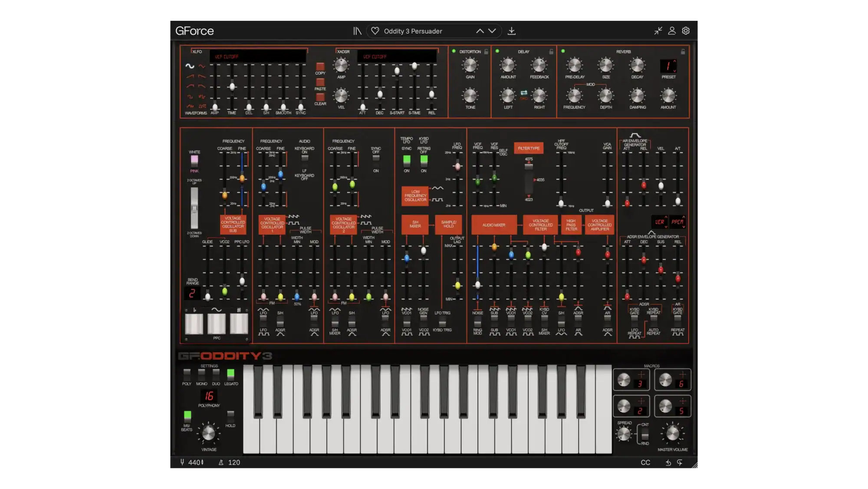Click the VCA selector display

click(x=660, y=222)
